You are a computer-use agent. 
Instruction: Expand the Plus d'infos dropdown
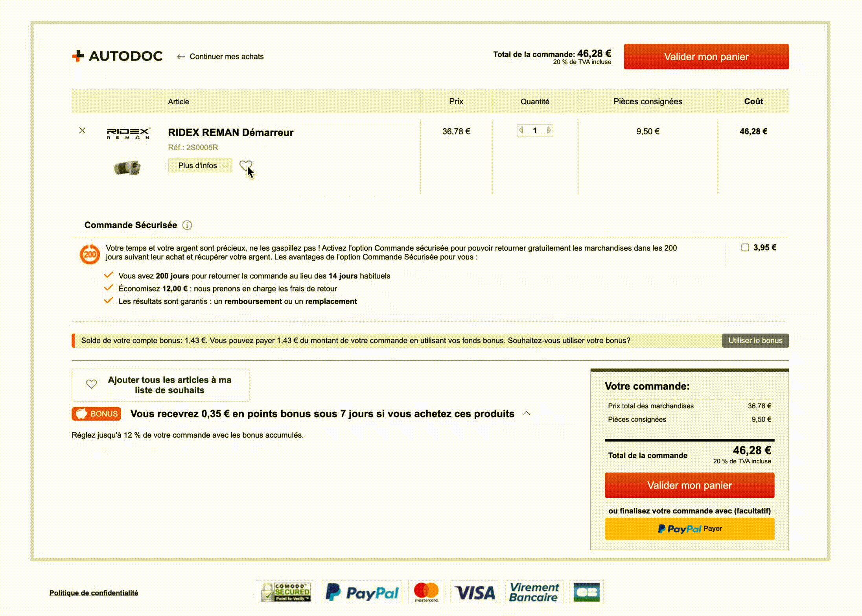click(x=200, y=166)
